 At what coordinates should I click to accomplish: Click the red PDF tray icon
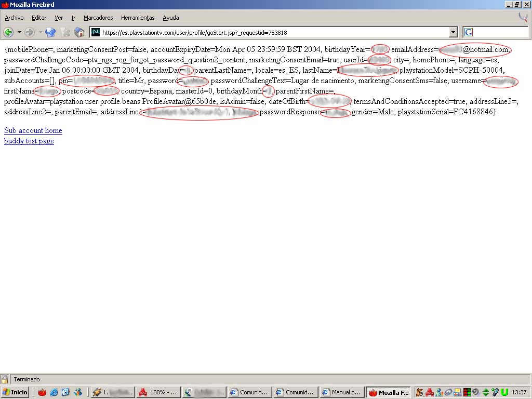pyautogui.click(x=430, y=393)
